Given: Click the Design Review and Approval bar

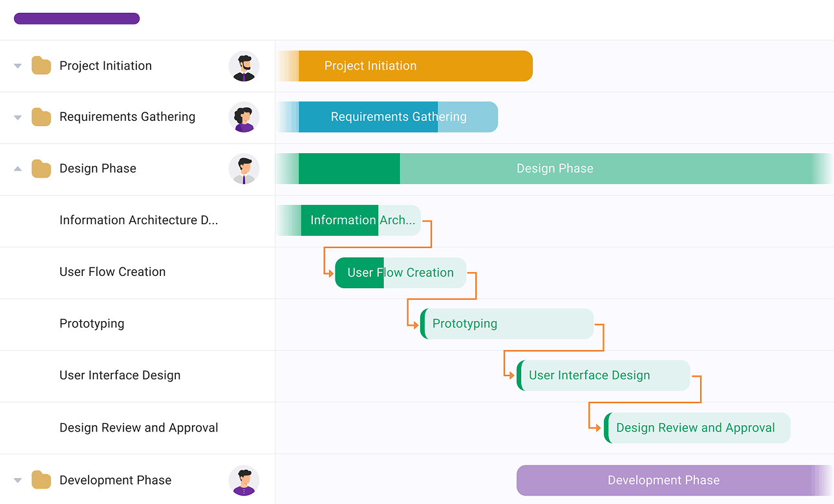Looking at the screenshot, I should coord(697,428).
